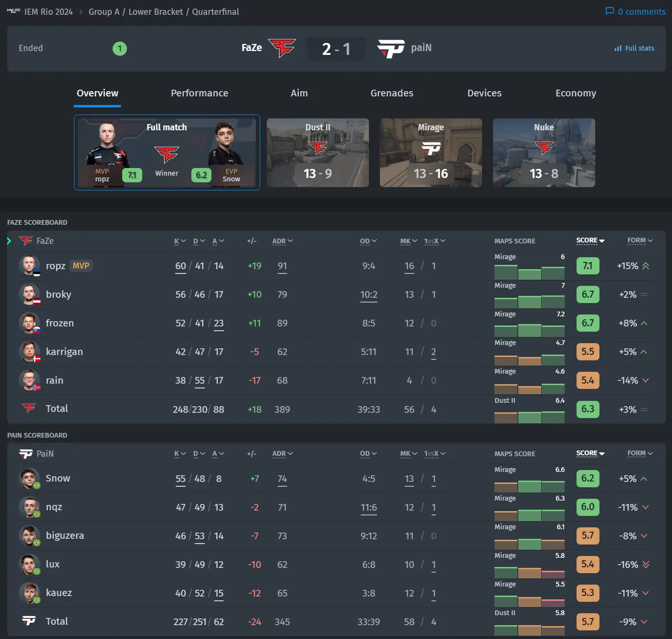Click biguzera player avatar
672x639 pixels.
coord(29,535)
